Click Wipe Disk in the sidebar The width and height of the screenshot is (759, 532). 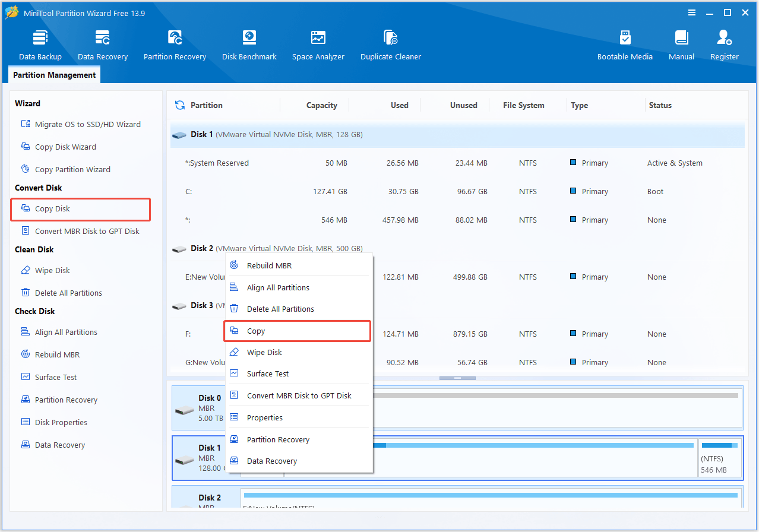pos(45,270)
